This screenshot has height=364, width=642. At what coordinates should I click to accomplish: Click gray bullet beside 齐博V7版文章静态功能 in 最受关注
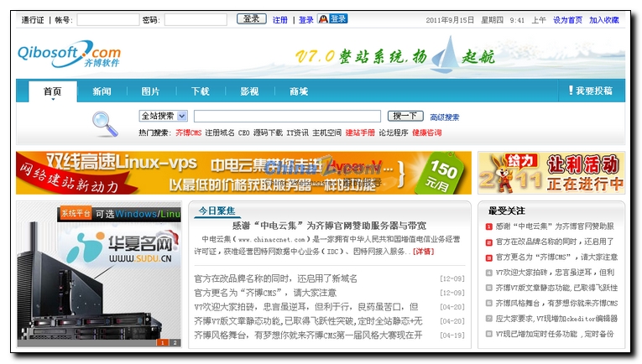point(489,288)
